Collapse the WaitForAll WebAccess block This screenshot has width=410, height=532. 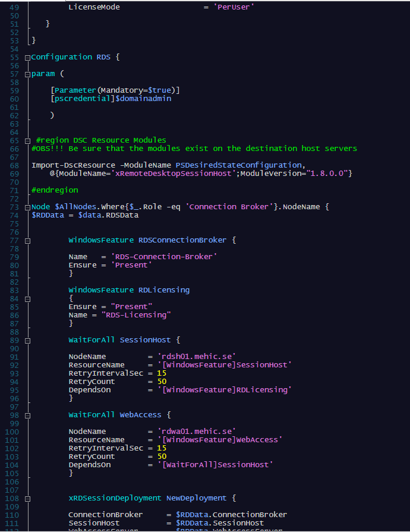[27, 414]
